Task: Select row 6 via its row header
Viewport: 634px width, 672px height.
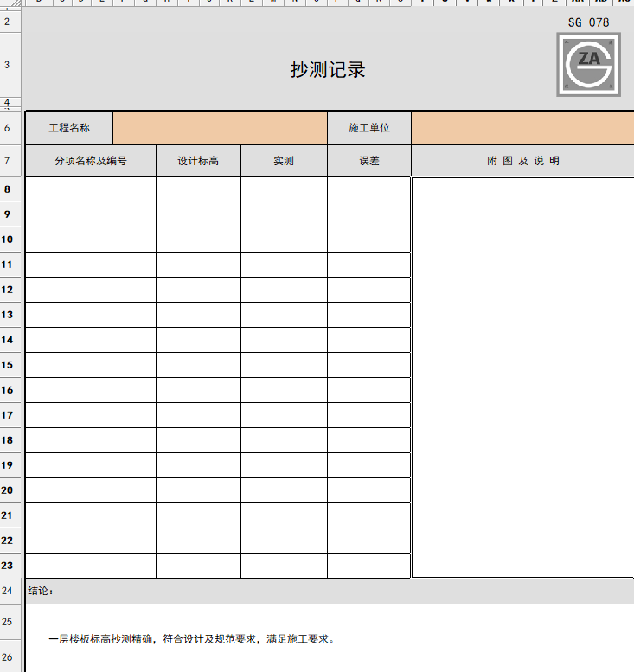Action: pos(10,128)
